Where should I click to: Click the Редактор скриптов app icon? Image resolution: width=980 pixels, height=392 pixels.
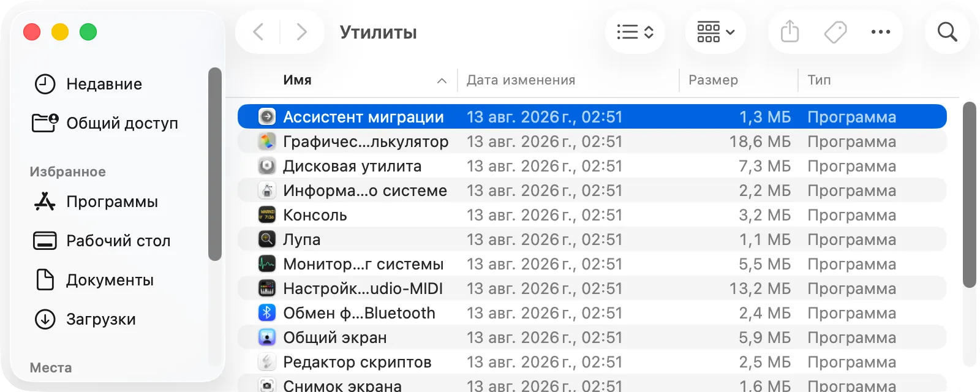click(267, 361)
